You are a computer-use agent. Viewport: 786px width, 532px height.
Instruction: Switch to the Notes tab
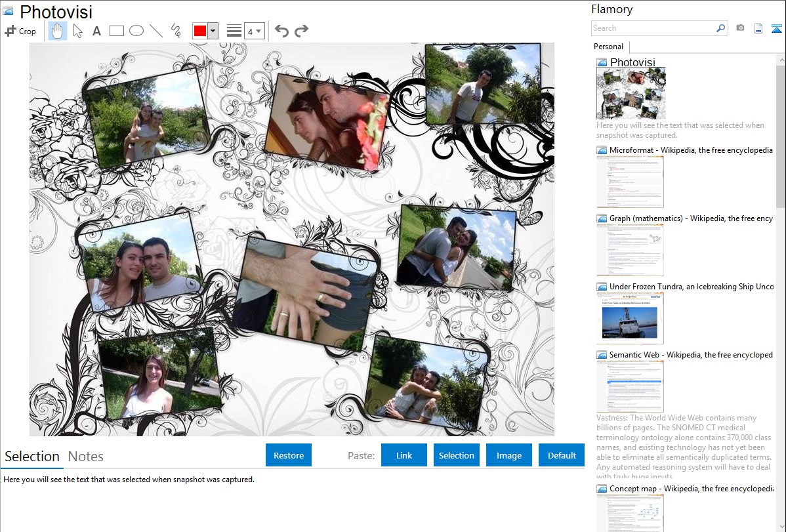coord(86,457)
